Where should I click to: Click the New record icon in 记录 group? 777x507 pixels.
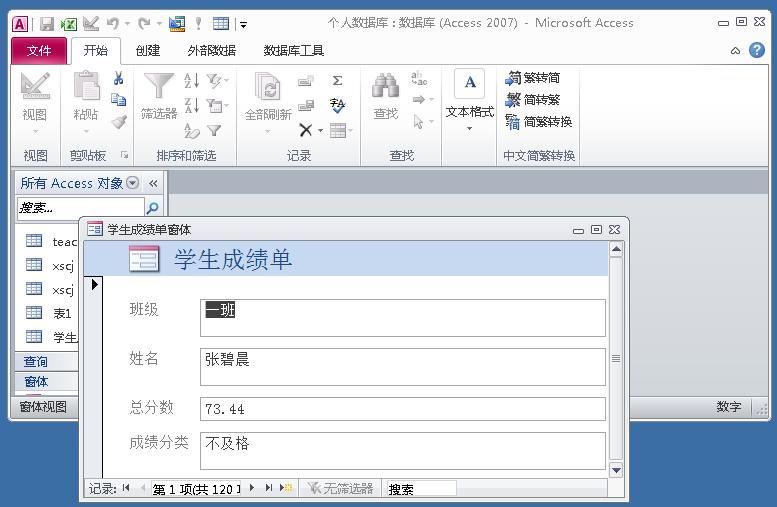coord(306,80)
